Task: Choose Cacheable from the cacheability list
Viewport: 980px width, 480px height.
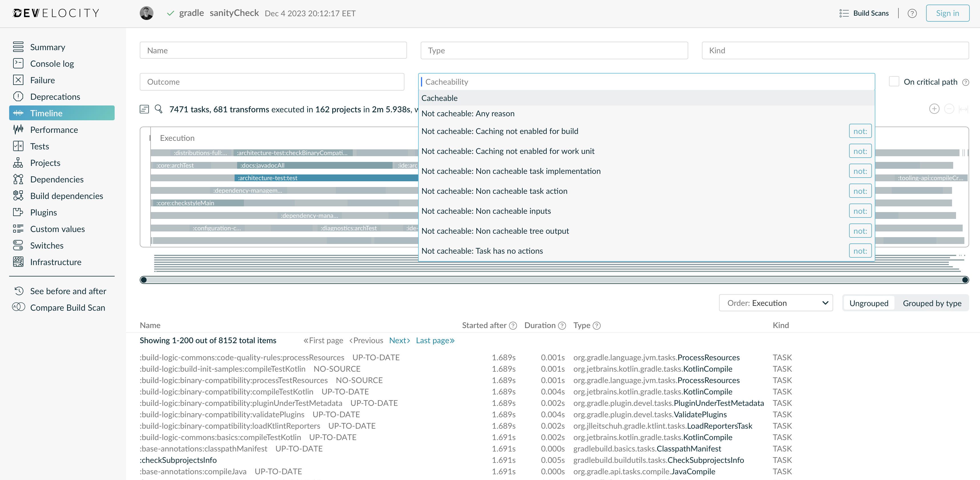Action: click(x=440, y=98)
